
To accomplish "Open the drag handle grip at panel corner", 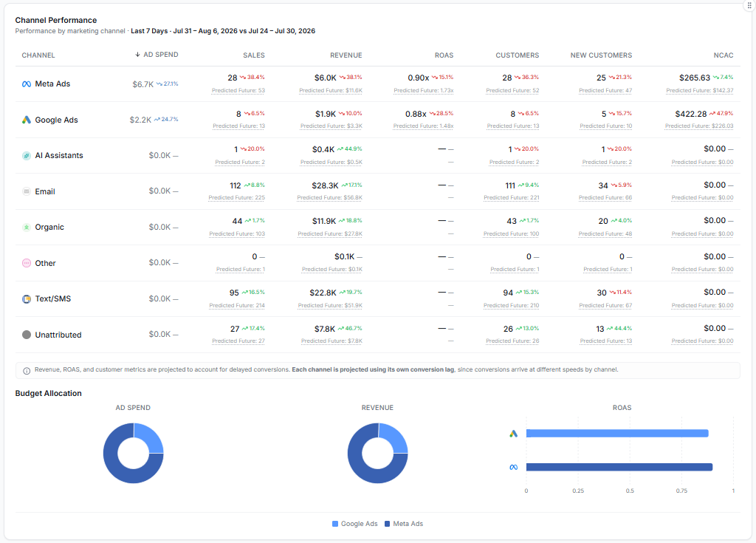I will tap(749, 6).
